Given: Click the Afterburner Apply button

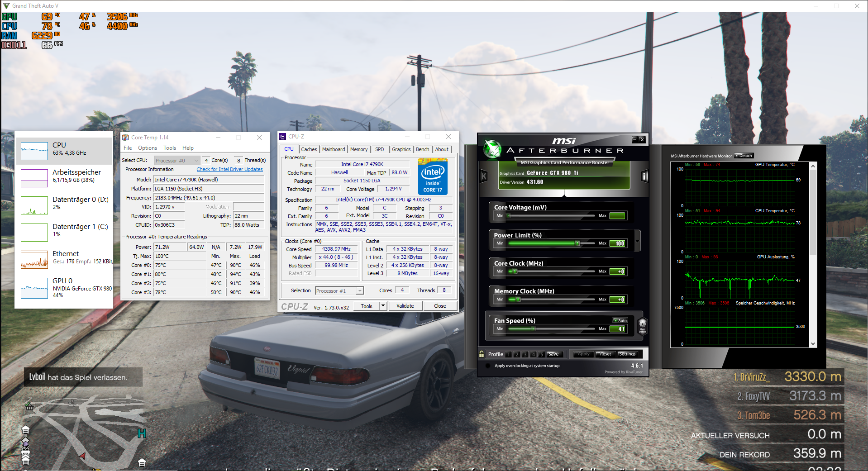Looking at the screenshot, I should pyautogui.click(x=583, y=354).
